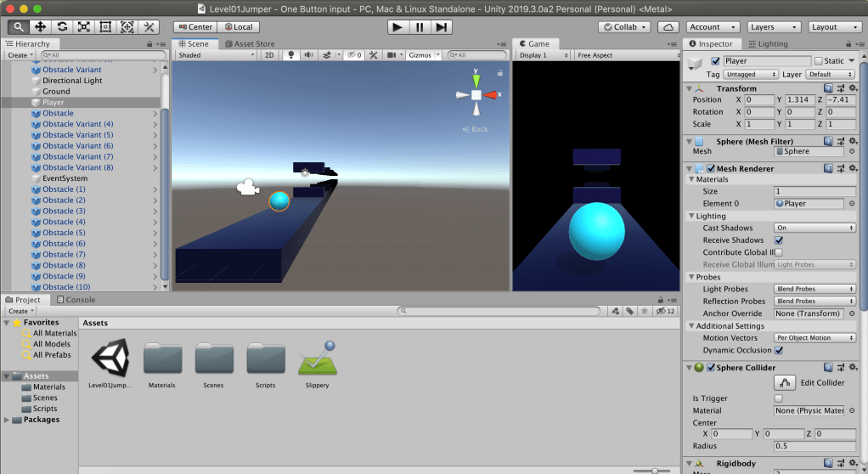Open the cloud services icon
This screenshot has width=868, height=474.
click(x=668, y=27)
